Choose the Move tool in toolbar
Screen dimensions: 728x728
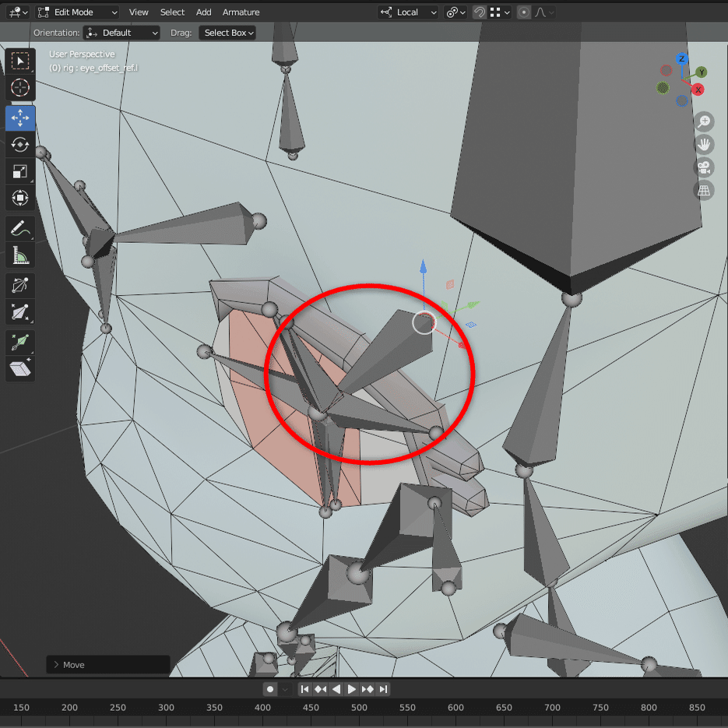click(x=20, y=118)
